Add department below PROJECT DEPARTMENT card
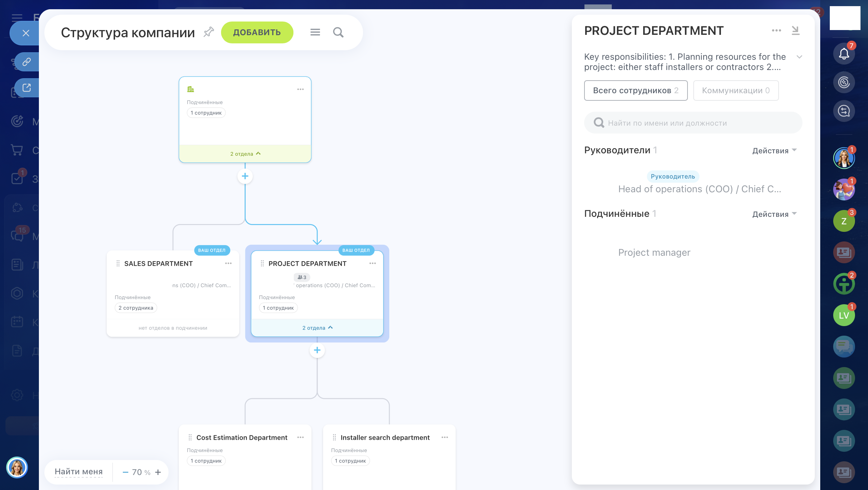 317,350
